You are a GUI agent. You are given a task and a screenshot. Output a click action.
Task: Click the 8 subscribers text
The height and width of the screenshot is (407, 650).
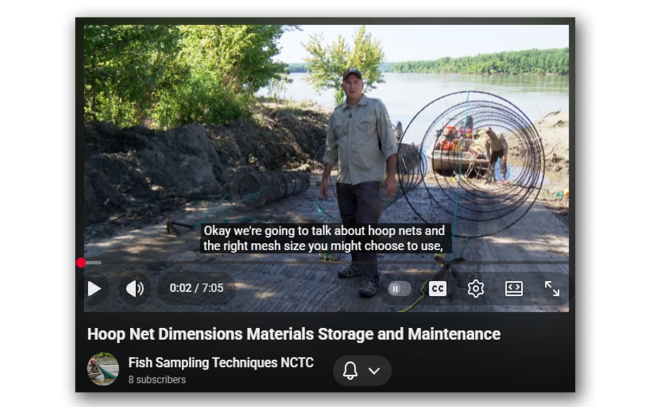(x=157, y=380)
